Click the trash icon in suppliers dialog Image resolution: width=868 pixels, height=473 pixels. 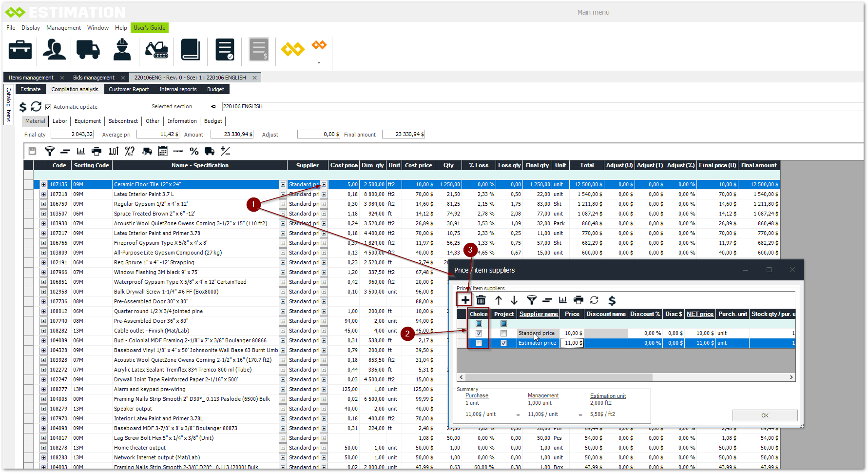[481, 300]
